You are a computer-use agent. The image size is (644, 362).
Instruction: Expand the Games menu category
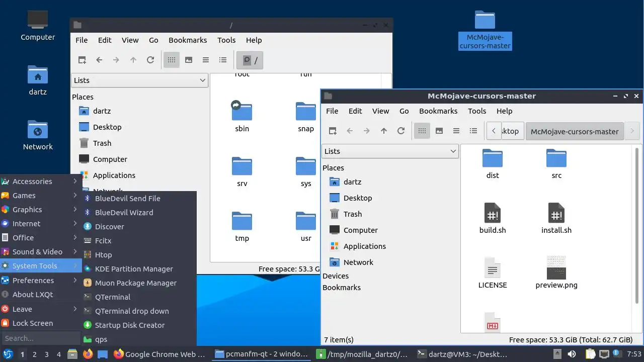click(41, 195)
